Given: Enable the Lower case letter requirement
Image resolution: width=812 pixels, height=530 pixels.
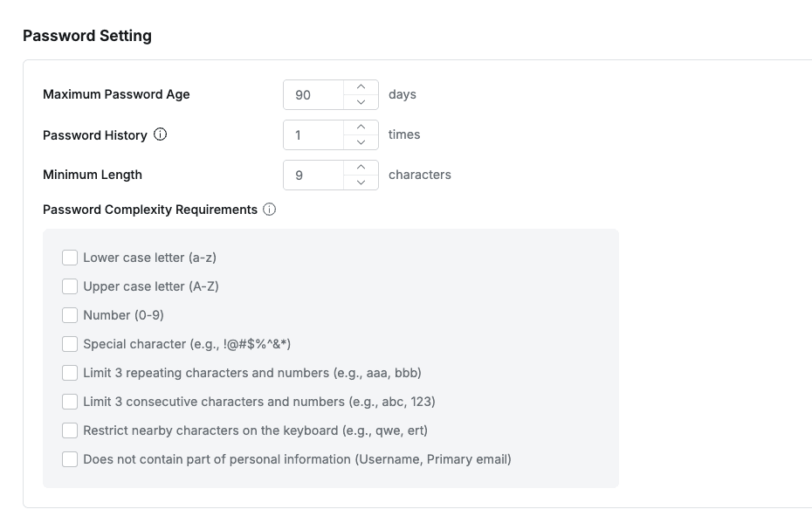Looking at the screenshot, I should pyautogui.click(x=70, y=258).
